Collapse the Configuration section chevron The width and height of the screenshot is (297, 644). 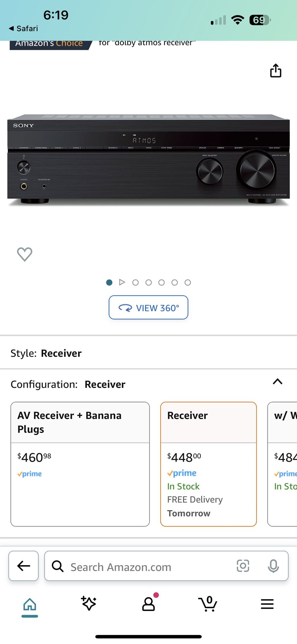[x=278, y=381]
